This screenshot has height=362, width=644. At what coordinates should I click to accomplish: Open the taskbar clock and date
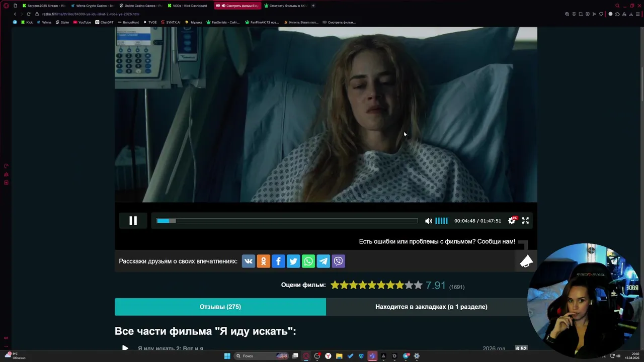coord(632,356)
